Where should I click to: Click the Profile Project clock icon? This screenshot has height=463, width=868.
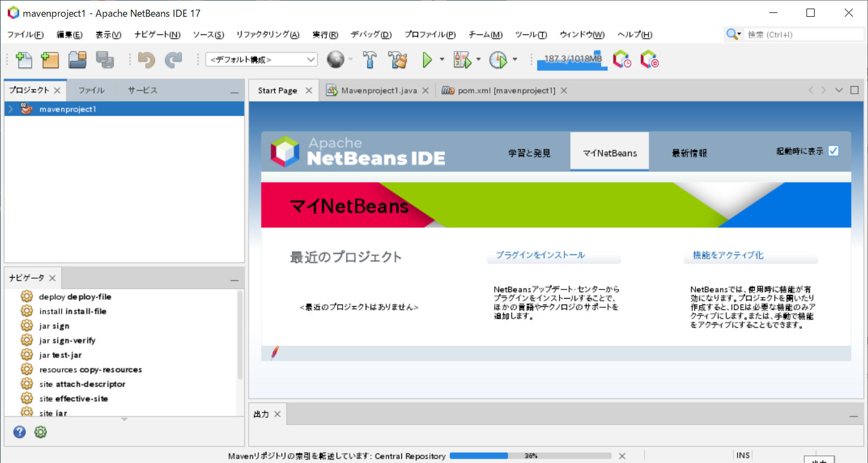pyautogui.click(x=498, y=59)
